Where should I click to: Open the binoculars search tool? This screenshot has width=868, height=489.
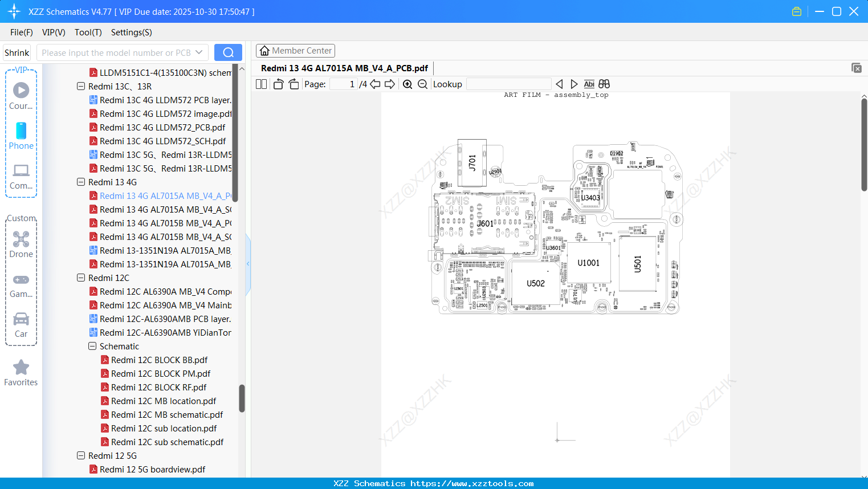tap(604, 84)
